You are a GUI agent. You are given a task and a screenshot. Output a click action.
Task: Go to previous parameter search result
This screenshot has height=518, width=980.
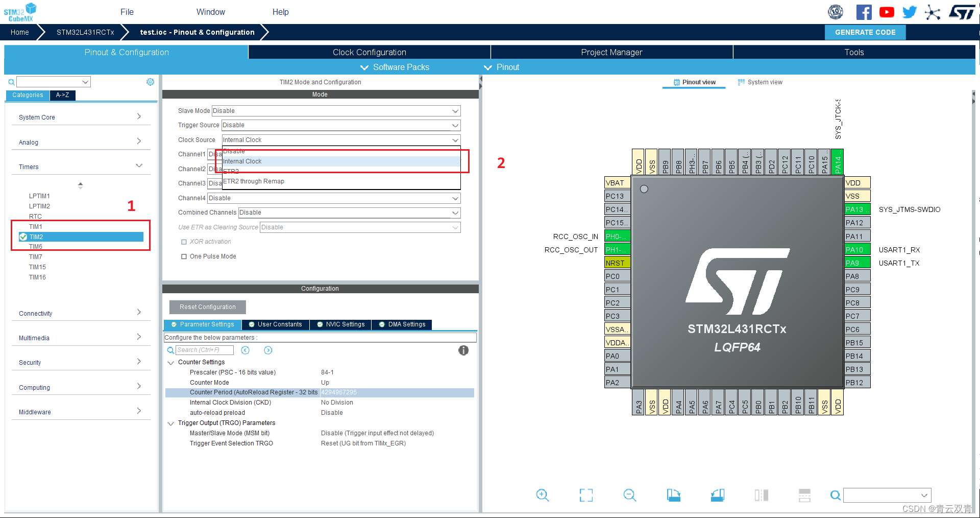tap(245, 350)
